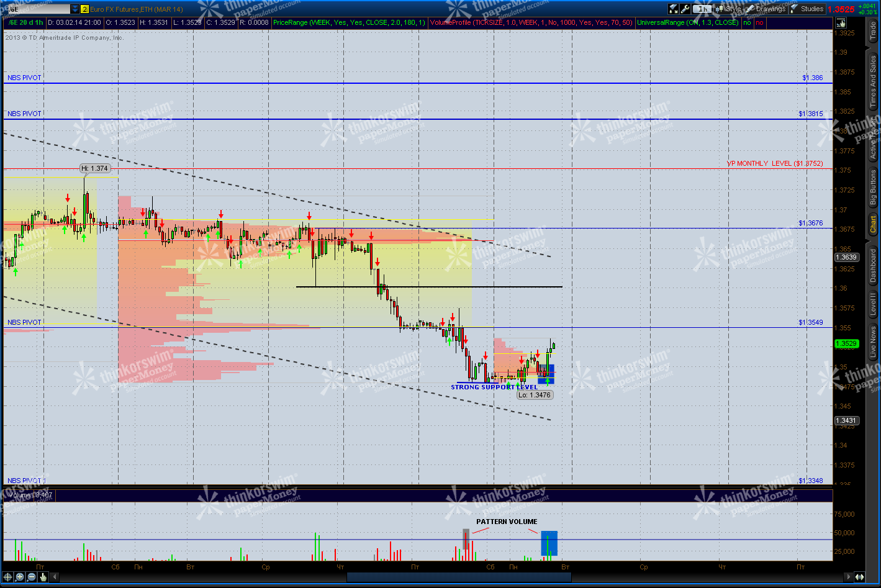The image size is (881, 588).
Task: Expand the left panel with the arrow control
Action: [55, 578]
